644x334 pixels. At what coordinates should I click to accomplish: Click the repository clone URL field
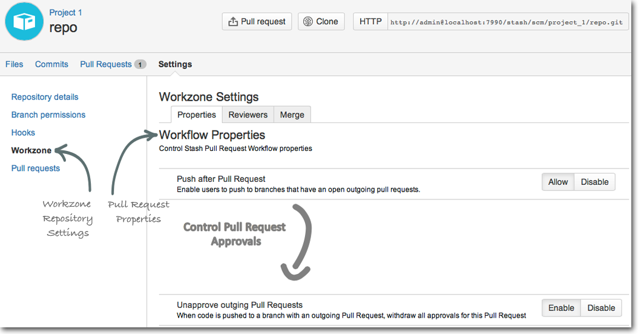(508, 22)
